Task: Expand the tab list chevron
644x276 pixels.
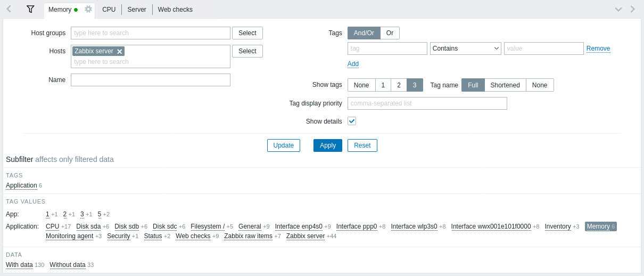Action: [618, 9]
